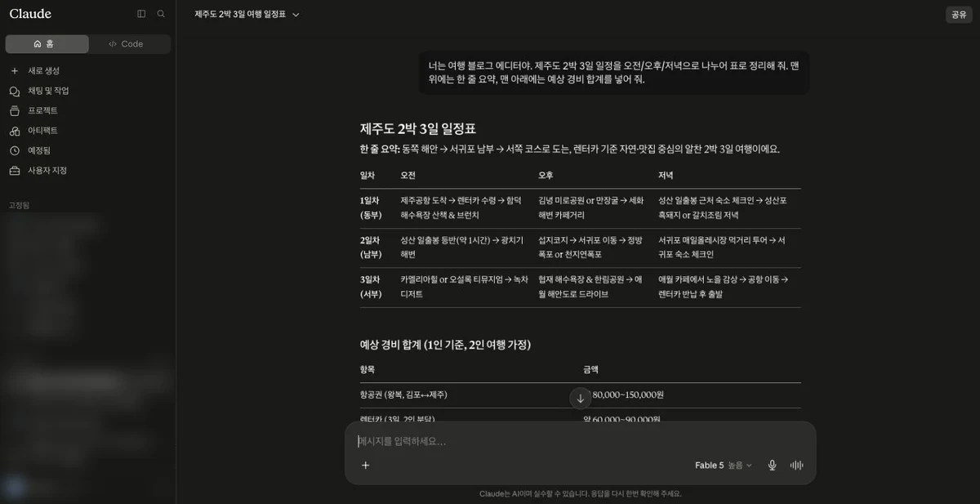980x504 pixels.
Task: Click the microphone dictation icon
Action: point(772,465)
